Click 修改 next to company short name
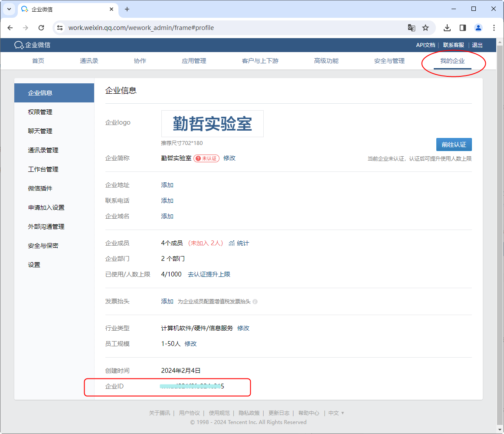The height and width of the screenshot is (434, 504). point(229,158)
